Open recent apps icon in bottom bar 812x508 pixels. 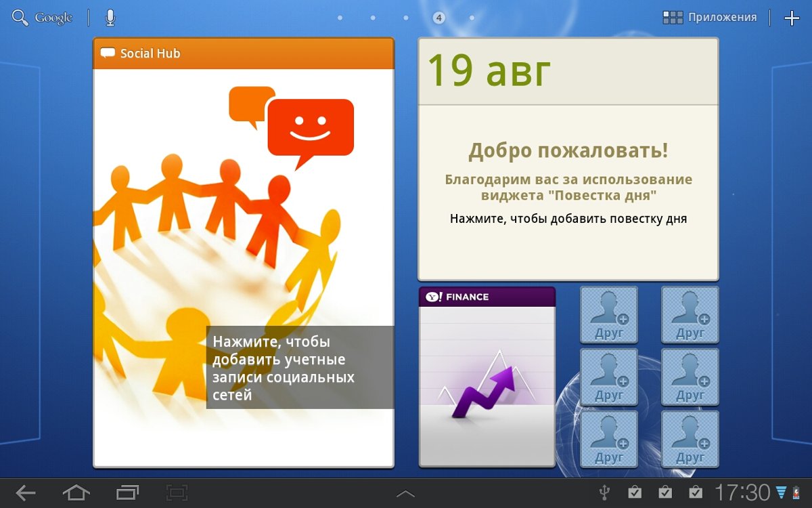point(127,492)
